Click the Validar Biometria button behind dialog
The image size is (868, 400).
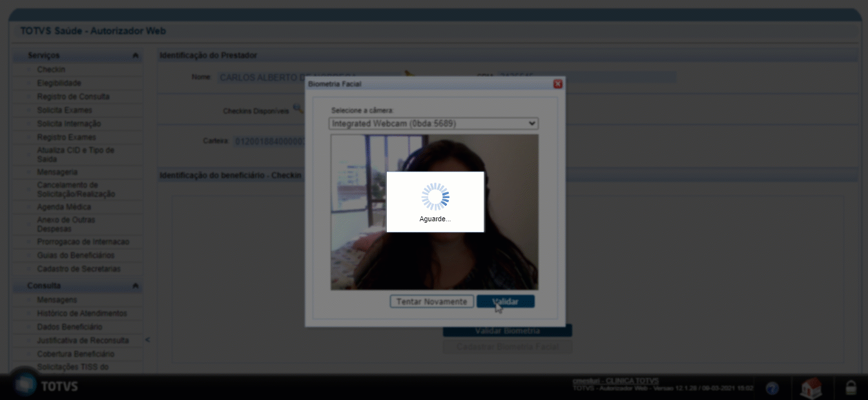coord(507,331)
